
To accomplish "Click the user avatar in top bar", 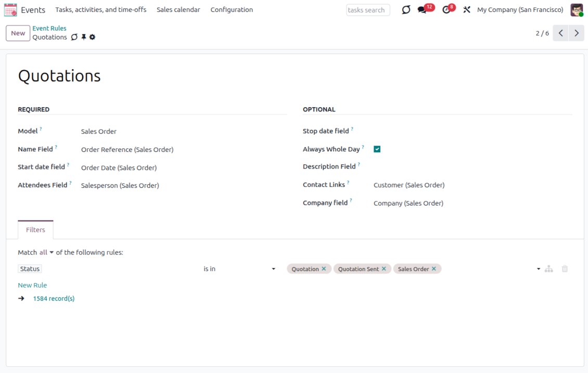I will [x=577, y=10].
